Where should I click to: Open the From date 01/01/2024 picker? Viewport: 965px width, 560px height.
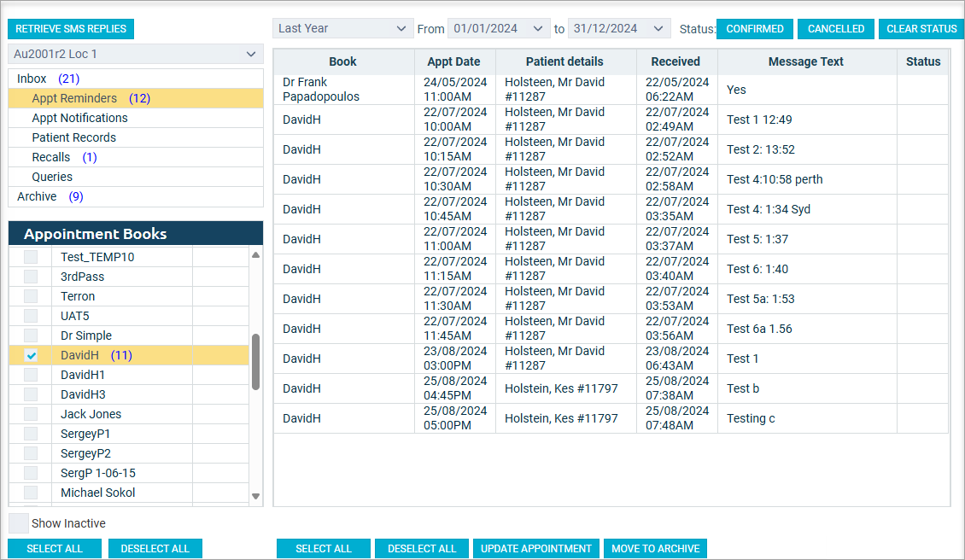[499, 28]
